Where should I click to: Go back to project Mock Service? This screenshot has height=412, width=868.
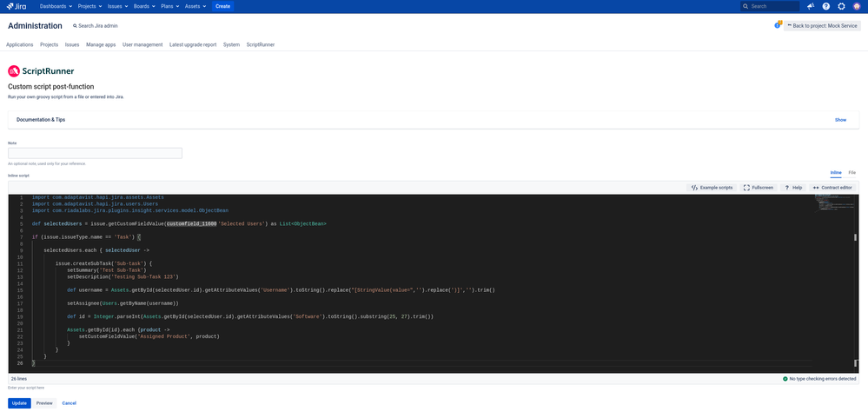pyautogui.click(x=822, y=26)
